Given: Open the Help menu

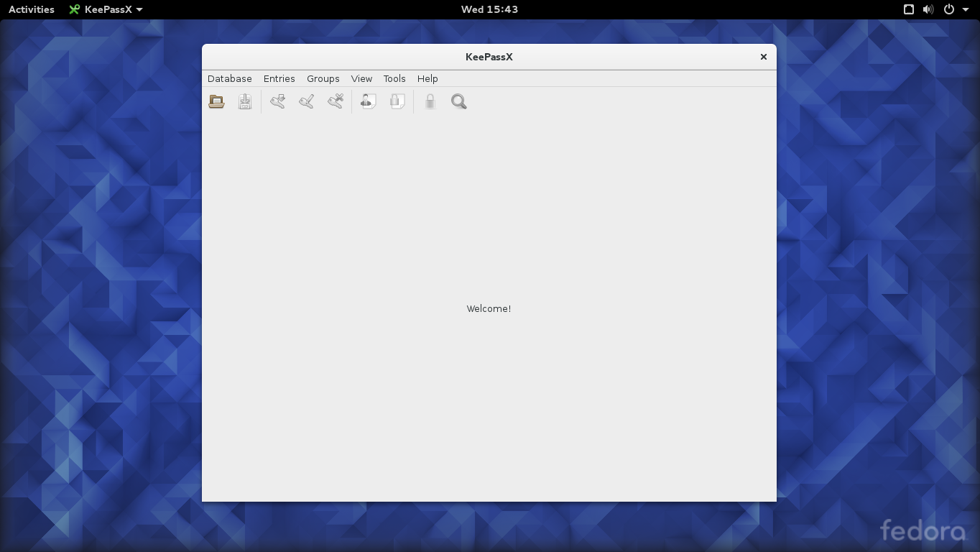Looking at the screenshot, I should tap(427, 78).
